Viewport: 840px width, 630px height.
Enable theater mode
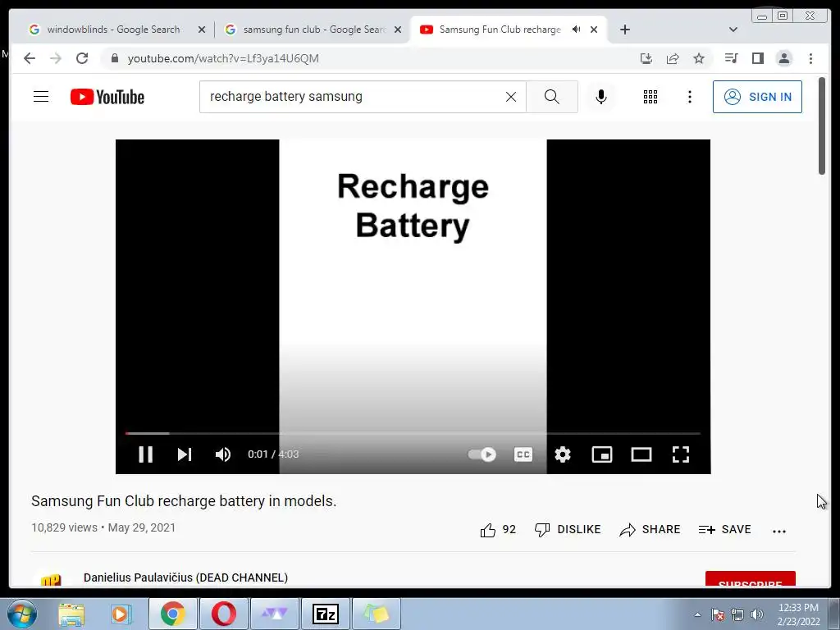click(641, 454)
